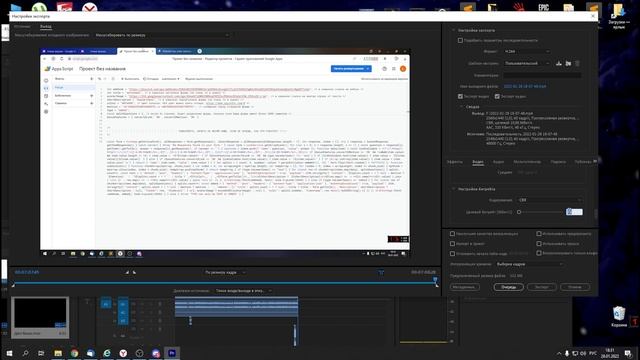This screenshot has height=360, width=640.
Task: Collapse the Сводка summary section
Action: pos(461,107)
